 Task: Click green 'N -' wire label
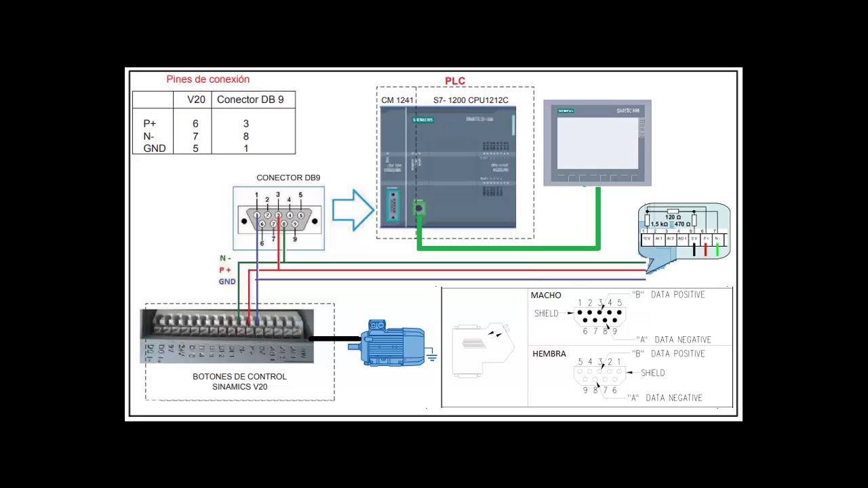tap(225, 258)
